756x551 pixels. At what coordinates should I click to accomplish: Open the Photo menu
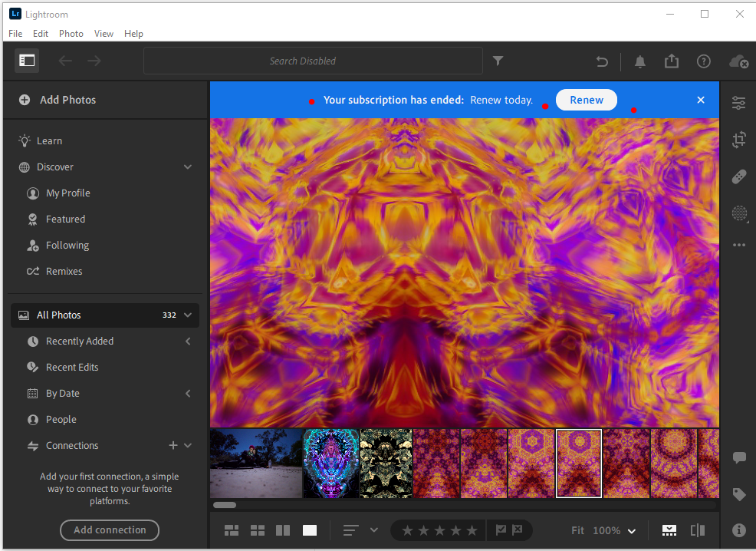71,33
